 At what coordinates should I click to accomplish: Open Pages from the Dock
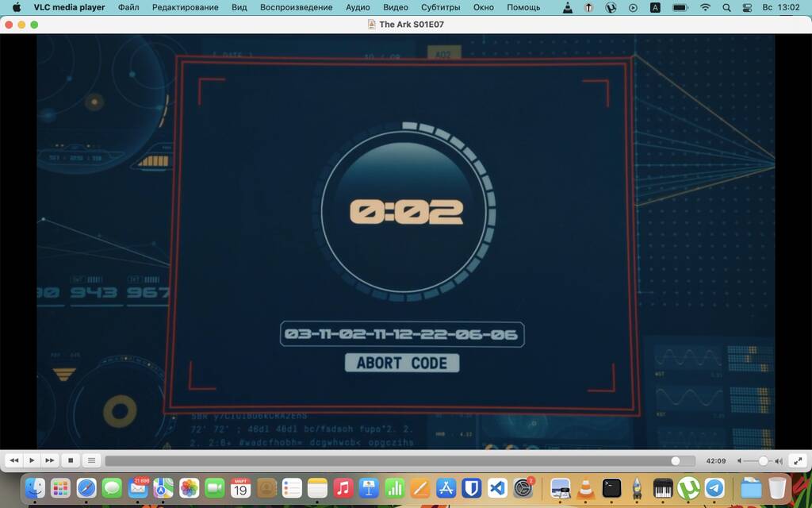click(x=420, y=488)
